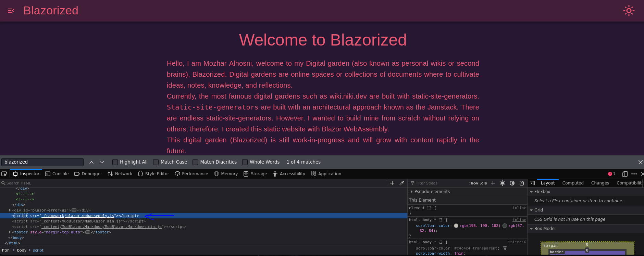Screen dimensions: 644x256
Task: Collapse the Flexbox section
Action: pyautogui.click(x=531, y=192)
